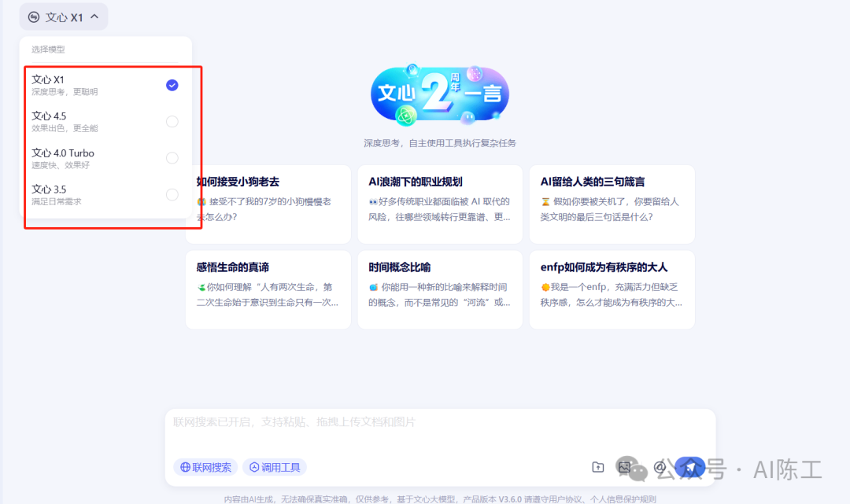
Task: Click the 深度思考，自主使用工具执行复杂任务 tagline
Action: [x=440, y=143]
